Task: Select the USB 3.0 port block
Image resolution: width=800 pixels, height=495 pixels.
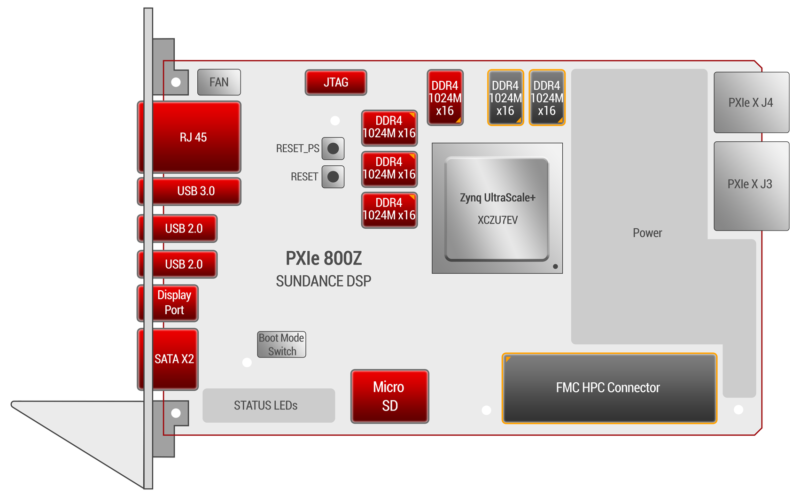Action: click(189, 191)
